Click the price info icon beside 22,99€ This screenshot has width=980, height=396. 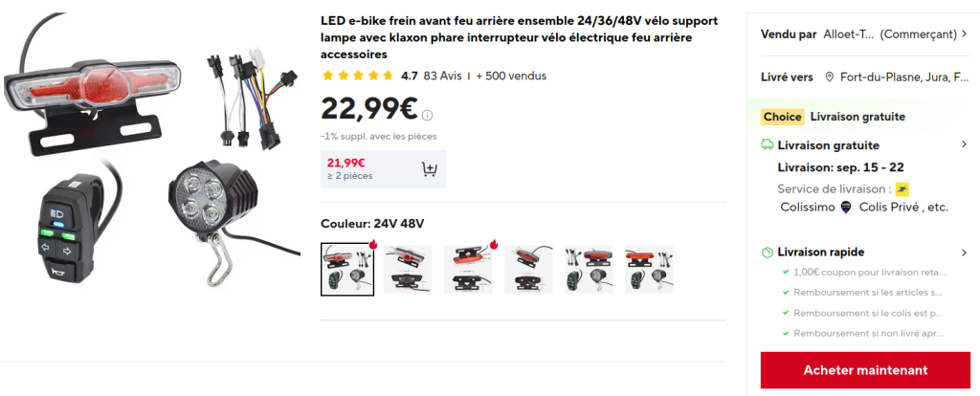[427, 116]
